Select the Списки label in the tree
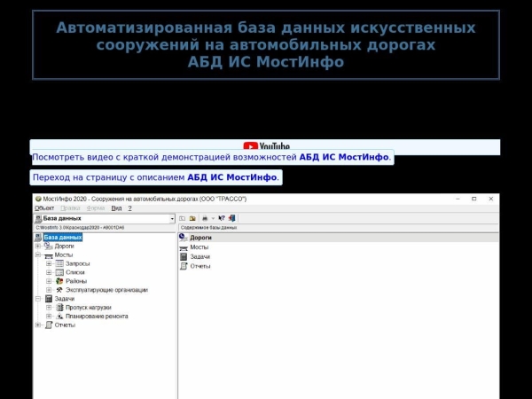 point(75,272)
